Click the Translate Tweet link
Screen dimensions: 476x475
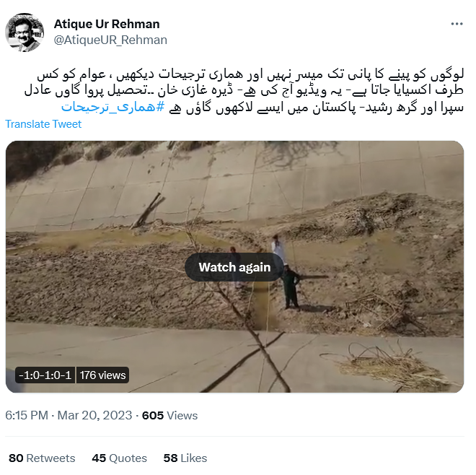tap(43, 124)
